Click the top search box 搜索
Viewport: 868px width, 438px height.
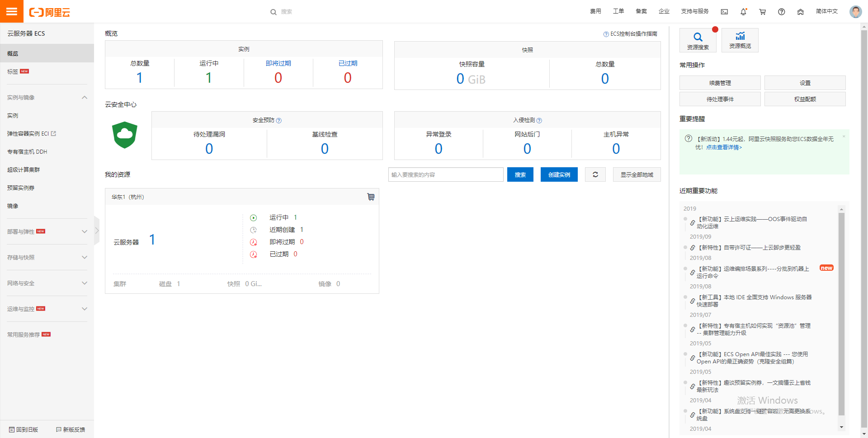point(287,12)
